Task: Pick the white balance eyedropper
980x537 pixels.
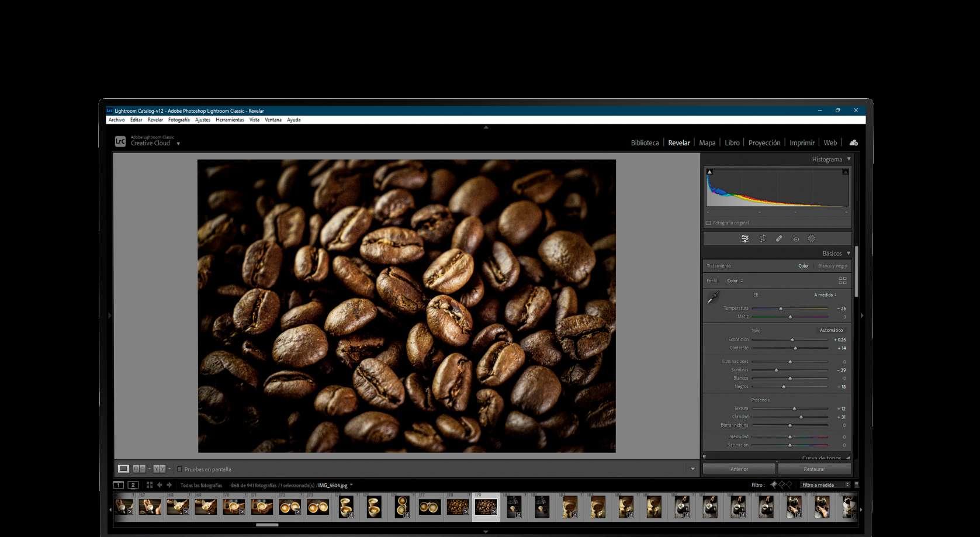Action: pos(713,298)
